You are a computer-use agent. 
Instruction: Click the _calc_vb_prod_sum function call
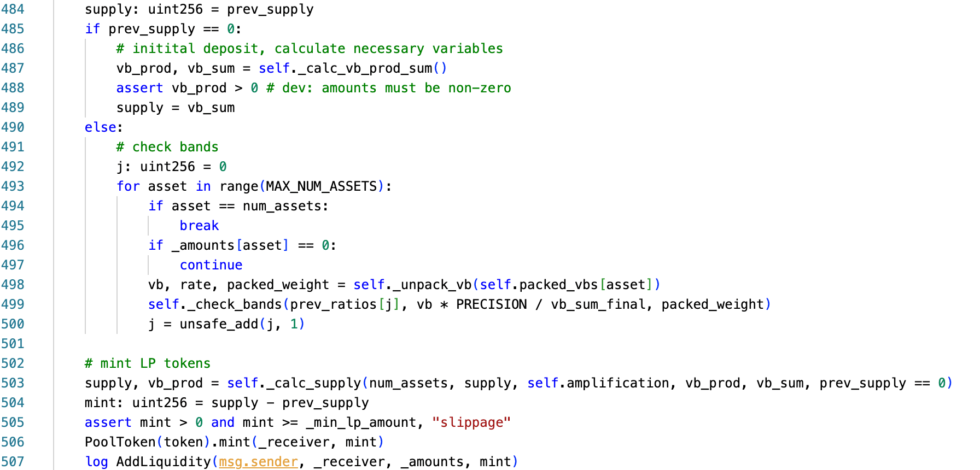coord(365,68)
